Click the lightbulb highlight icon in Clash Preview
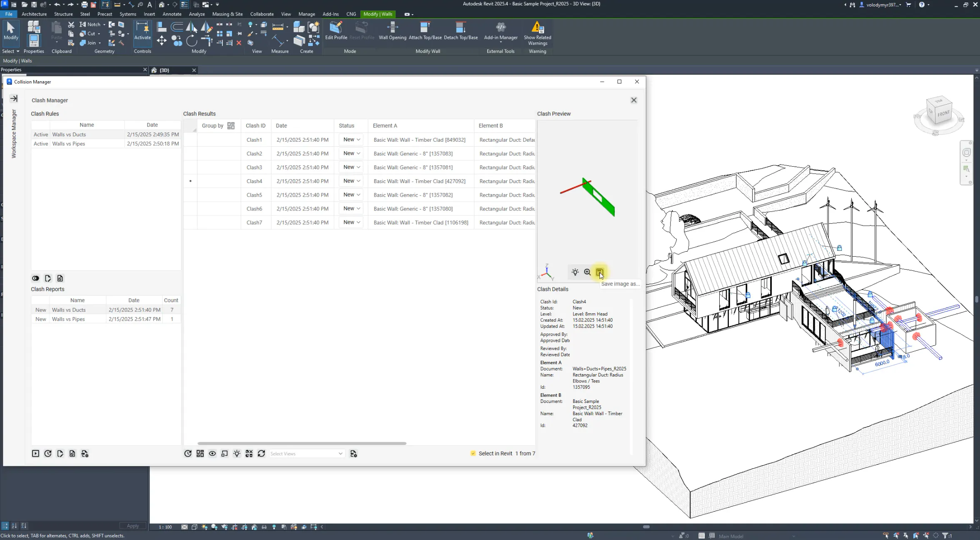Image resolution: width=980 pixels, height=540 pixels. tap(575, 272)
